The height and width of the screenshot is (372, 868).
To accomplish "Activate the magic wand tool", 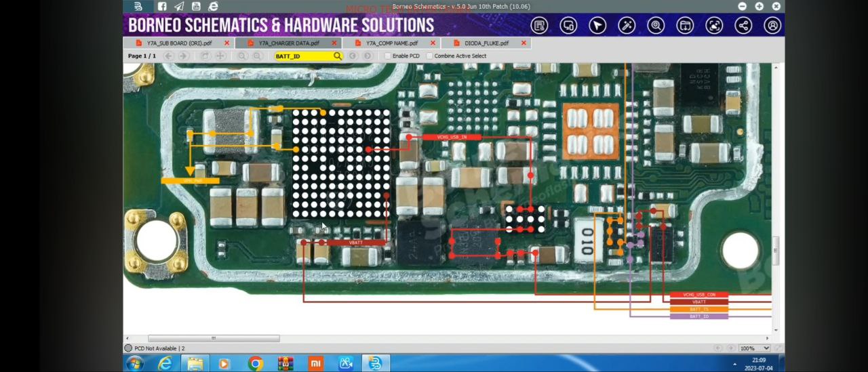I will coord(627,26).
